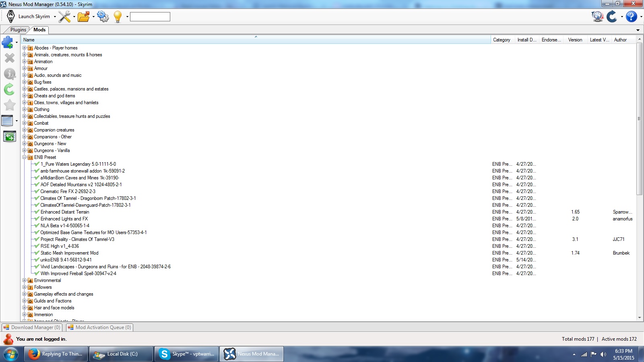Toggle the checkmark for unkoENB mod
Viewport: 644px width, 362px height.
[x=37, y=260]
